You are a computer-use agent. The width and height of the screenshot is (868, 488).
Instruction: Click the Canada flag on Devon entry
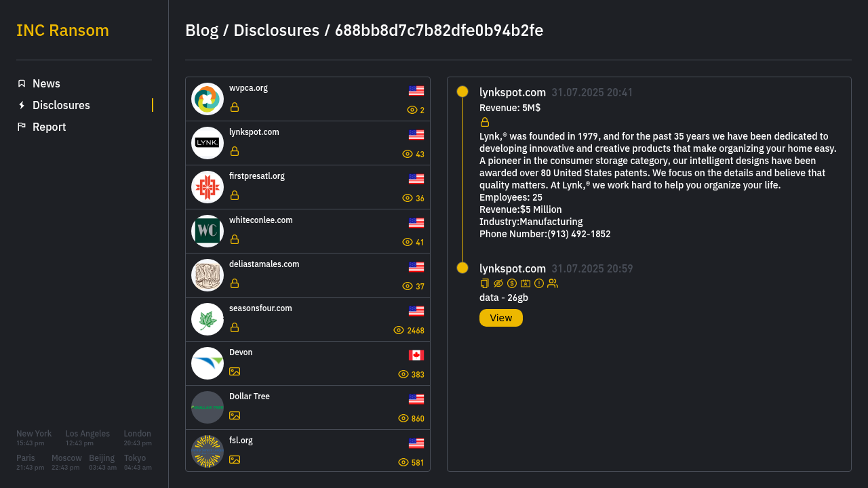point(416,355)
